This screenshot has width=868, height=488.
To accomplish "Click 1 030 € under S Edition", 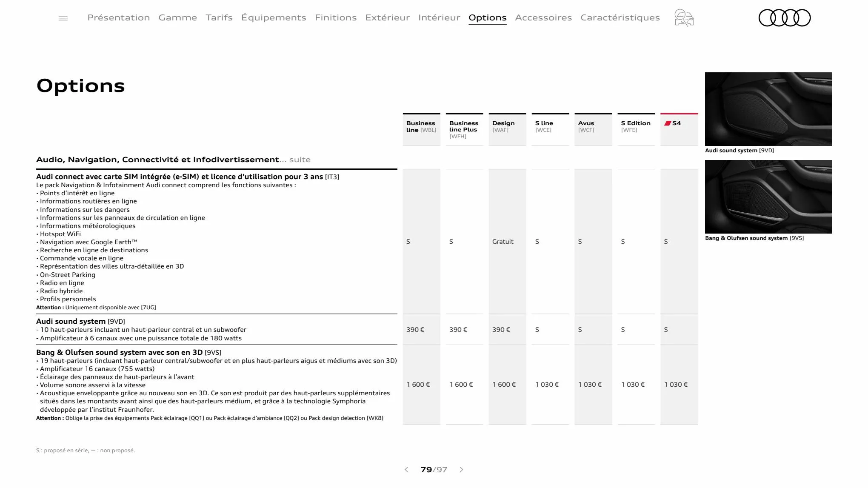I will (633, 385).
